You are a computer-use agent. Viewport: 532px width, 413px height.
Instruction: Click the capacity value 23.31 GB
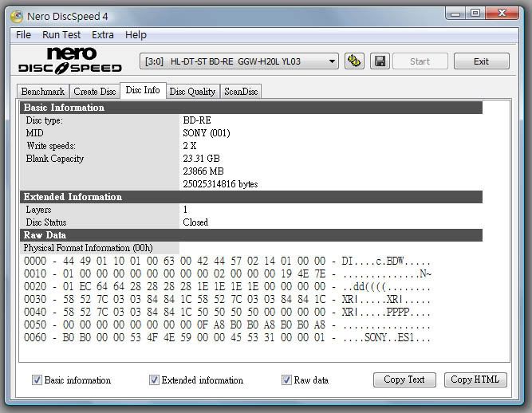(201, 159)
